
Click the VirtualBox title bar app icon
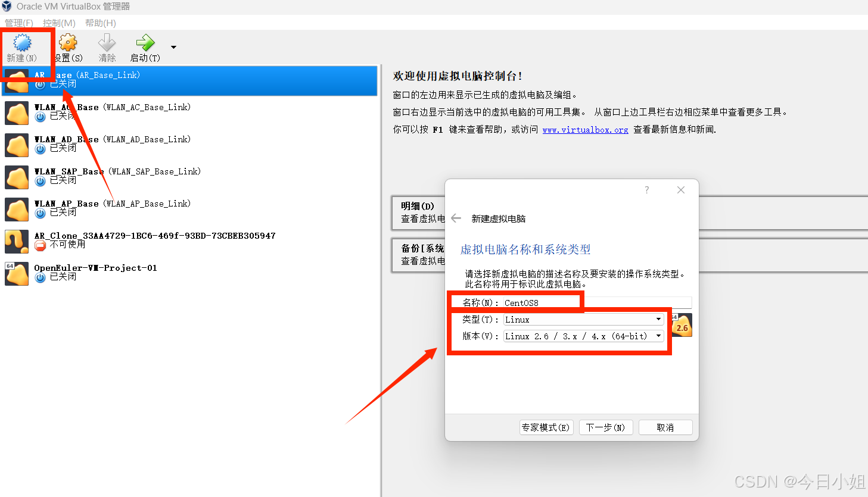[x=7, y=7]
